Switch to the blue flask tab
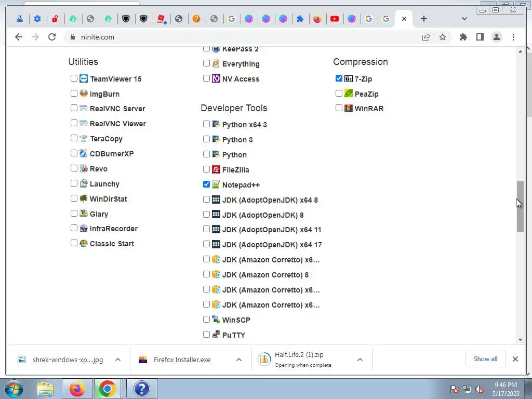This screenshot has width=532, height=399. [20, 19]
